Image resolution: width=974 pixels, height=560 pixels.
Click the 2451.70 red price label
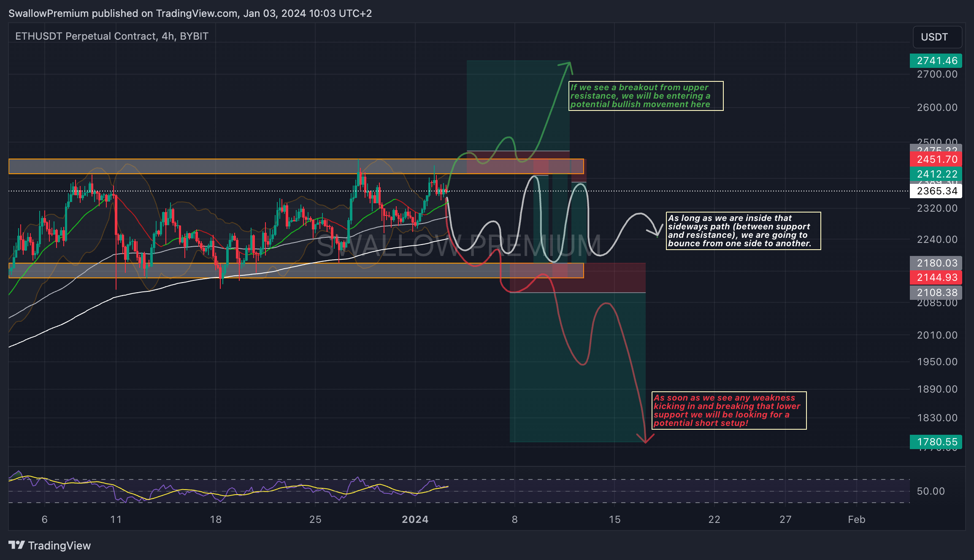936,159
